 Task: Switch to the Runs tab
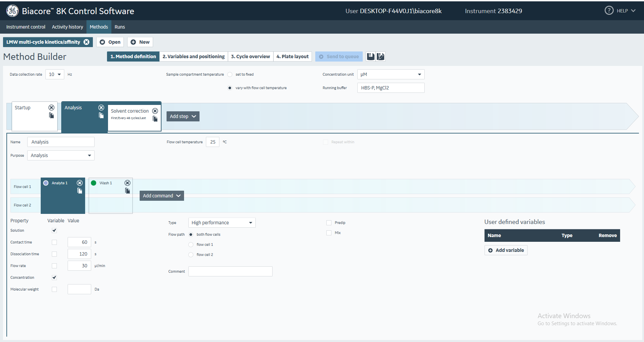tap(119, 27)
